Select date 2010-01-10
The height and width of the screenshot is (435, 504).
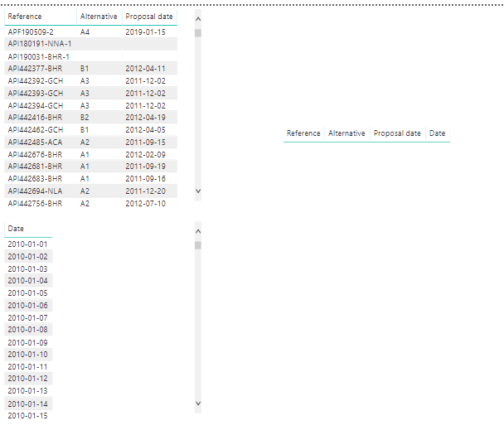click(27, 354)
